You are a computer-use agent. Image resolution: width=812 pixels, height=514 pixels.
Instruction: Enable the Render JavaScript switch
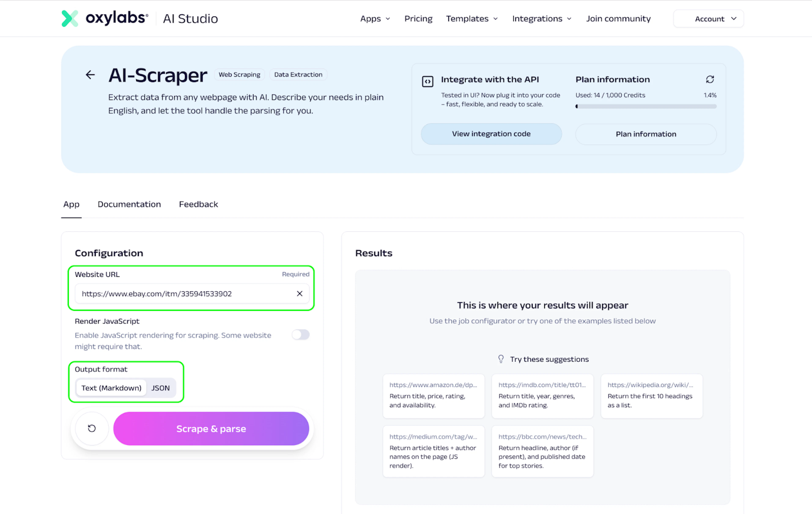[300, 334]
